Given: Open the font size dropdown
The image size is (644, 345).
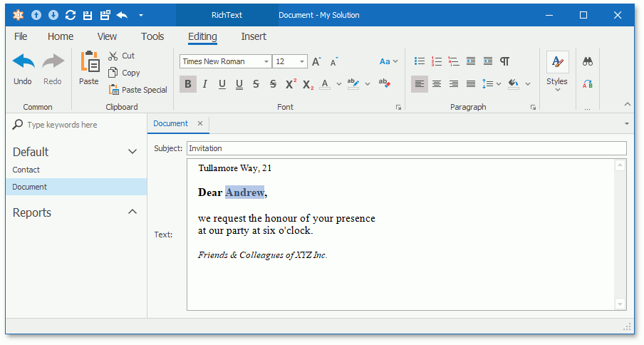Looking at the screenshot, I should click(x=302, y=61).
